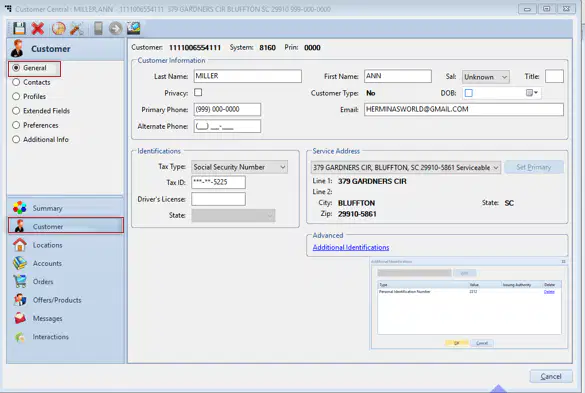
Task: Click the picture image toolbar icon
Action: [134, 28]
